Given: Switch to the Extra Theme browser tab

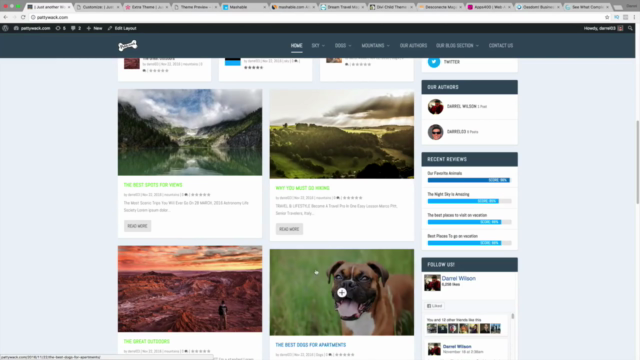Looking at the screenshot, I should click(146, 7).
